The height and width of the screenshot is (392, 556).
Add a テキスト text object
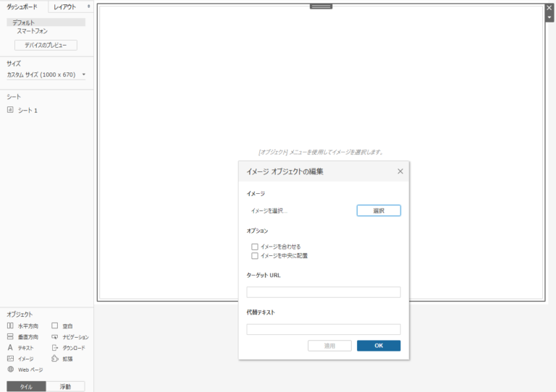[x=11, y=348]
